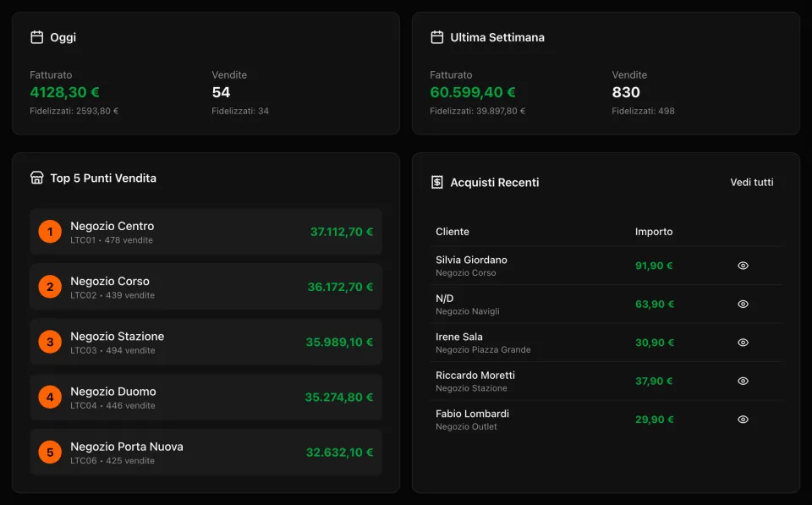Click the orange rank 3 badge

50,342
